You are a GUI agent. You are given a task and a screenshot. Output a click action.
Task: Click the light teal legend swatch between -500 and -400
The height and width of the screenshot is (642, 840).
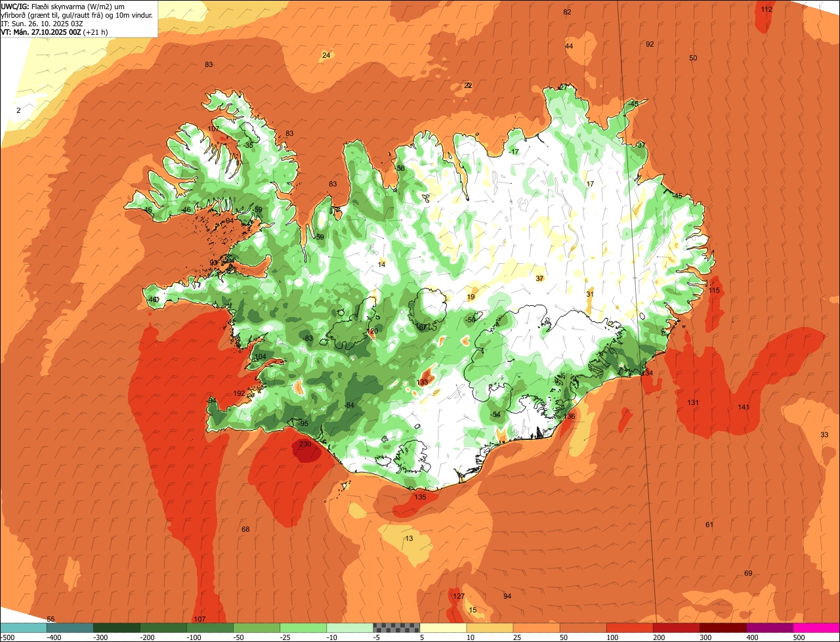coord(23,628)
